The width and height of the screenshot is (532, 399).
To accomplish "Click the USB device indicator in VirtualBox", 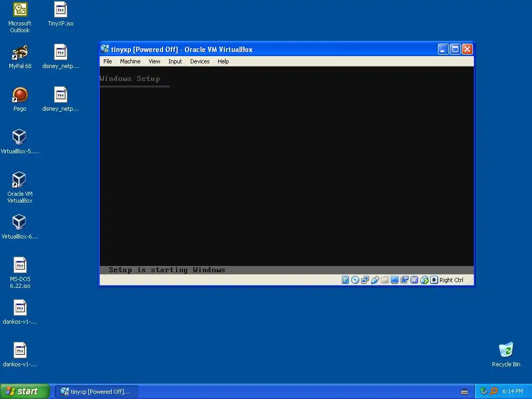I will point(375,280).
